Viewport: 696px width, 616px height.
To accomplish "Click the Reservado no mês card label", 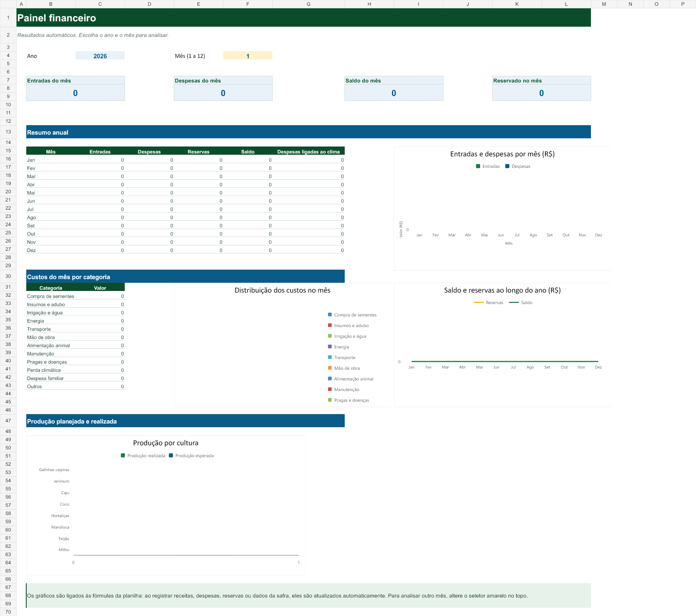I will pos(517,80).
